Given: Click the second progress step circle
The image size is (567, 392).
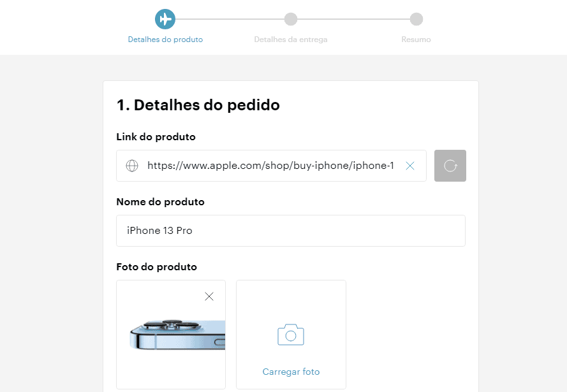Looking at the screenshot, I should [x=291, y=19].
